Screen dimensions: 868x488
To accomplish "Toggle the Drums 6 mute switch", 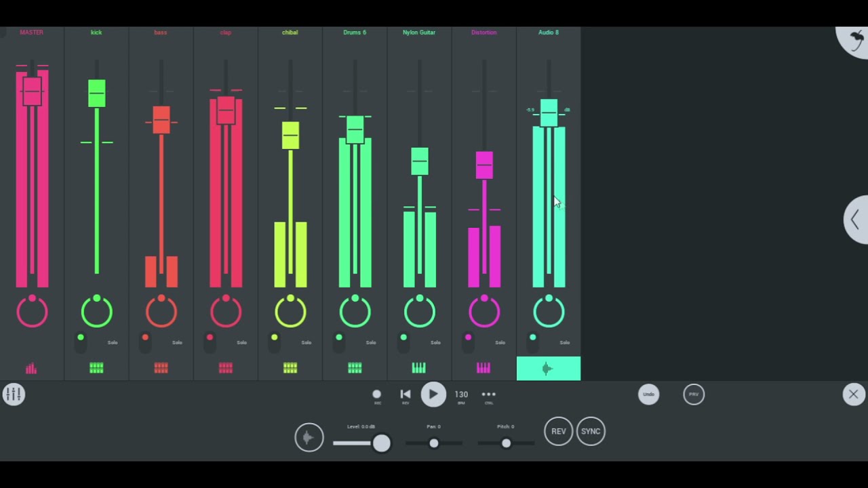I will click(x=339, y=342).
